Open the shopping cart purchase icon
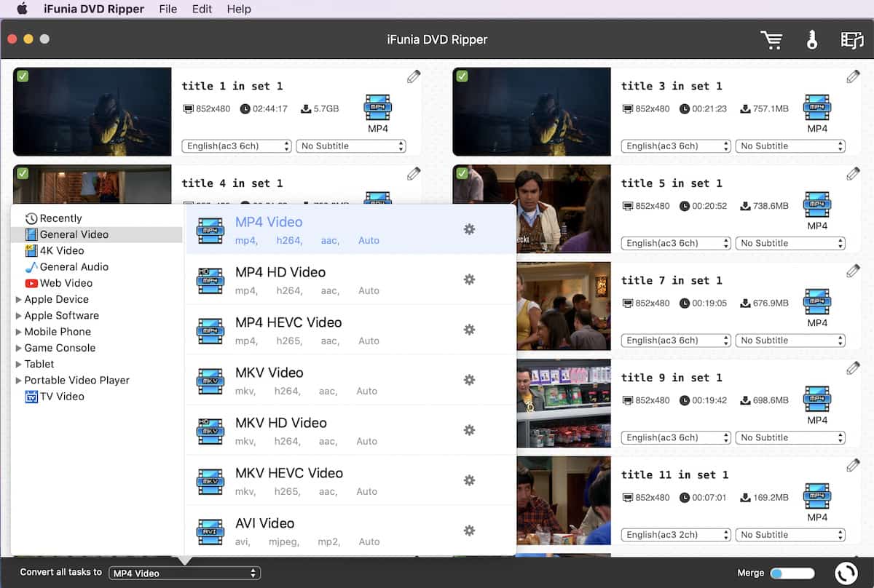Image resolution: width=874 pixels, height=588 pixels. 771,40
